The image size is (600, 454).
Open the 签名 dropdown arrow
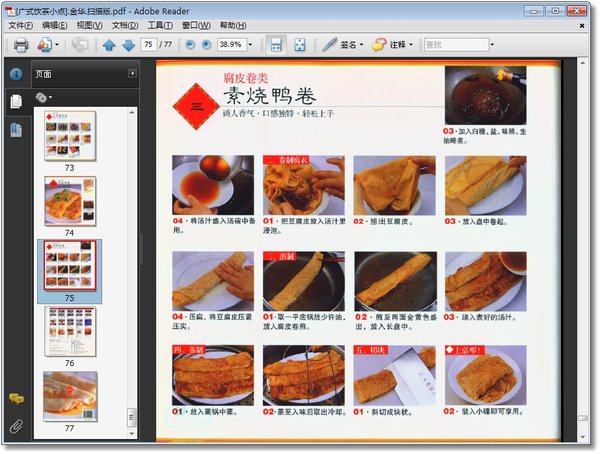tap(361, 45)
